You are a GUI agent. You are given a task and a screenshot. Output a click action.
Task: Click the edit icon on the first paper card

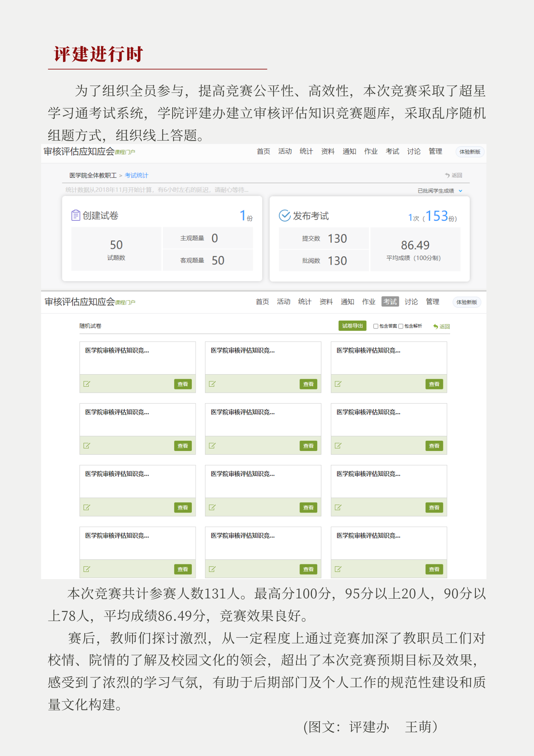(86, 384)
